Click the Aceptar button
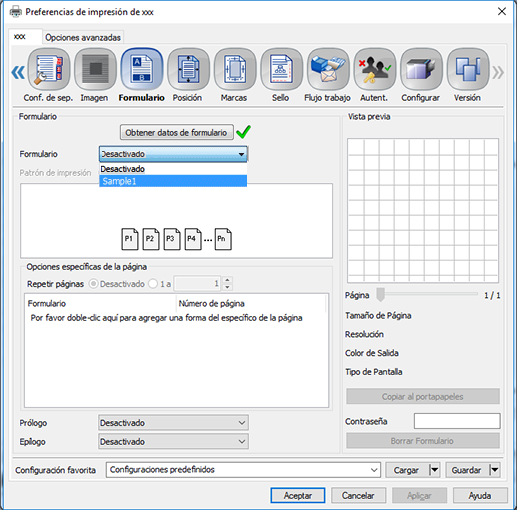This screenshot has height=510, width=517. [298, 495]
